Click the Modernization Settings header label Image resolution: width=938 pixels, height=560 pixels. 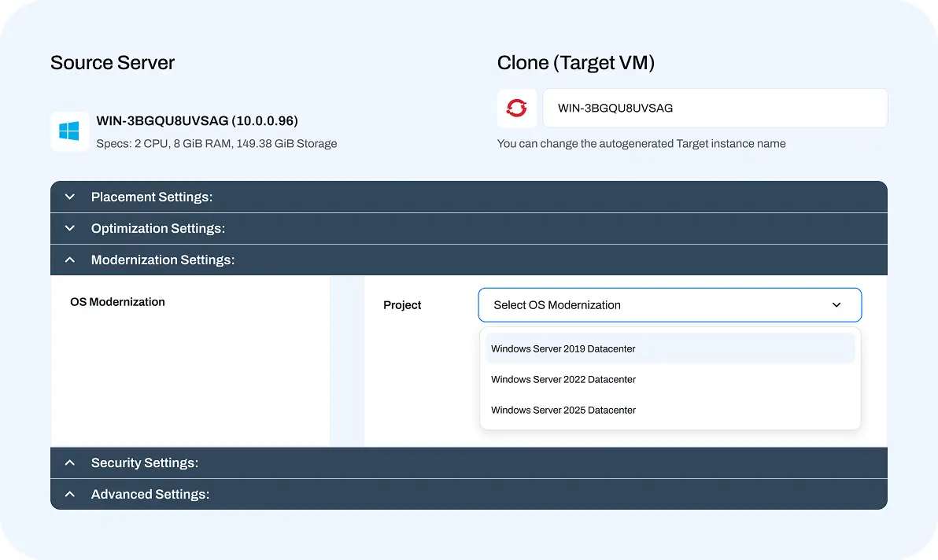[163, 260]
